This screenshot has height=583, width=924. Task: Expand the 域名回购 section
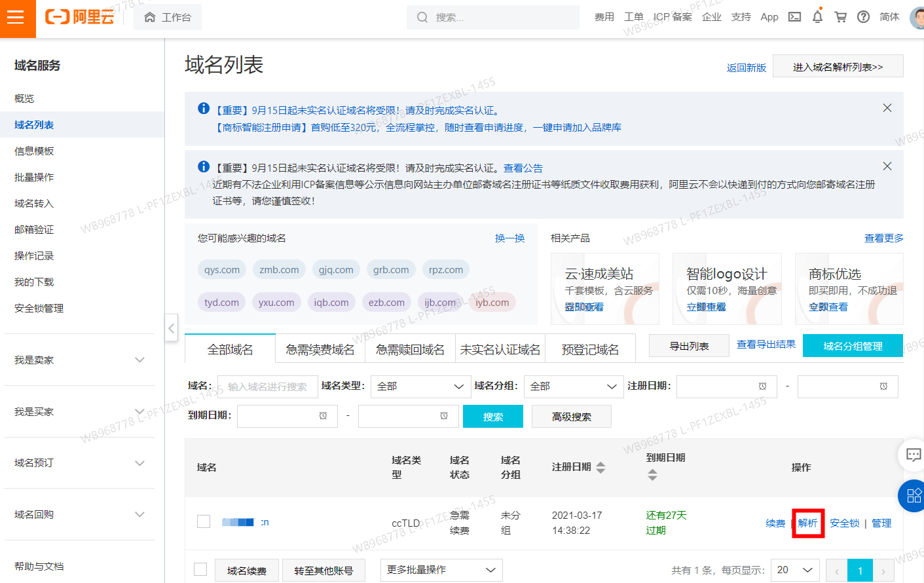coord(80,514)
